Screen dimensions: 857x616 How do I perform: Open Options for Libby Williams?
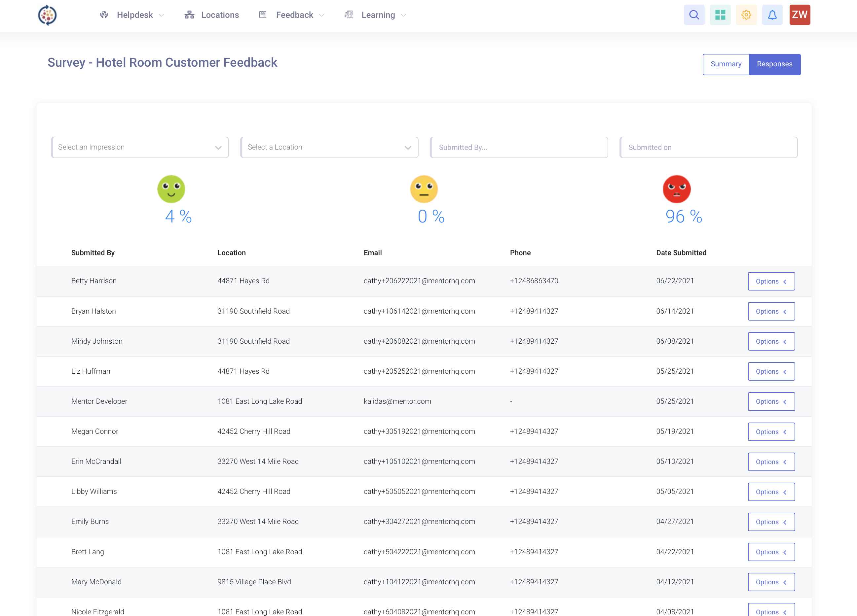coord(771,492)
